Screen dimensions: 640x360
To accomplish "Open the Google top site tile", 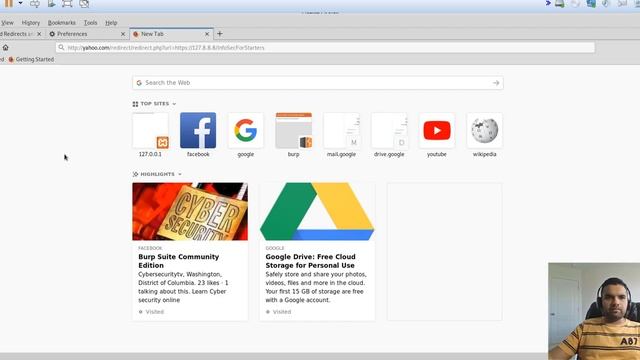I will (x=246, y=130).
